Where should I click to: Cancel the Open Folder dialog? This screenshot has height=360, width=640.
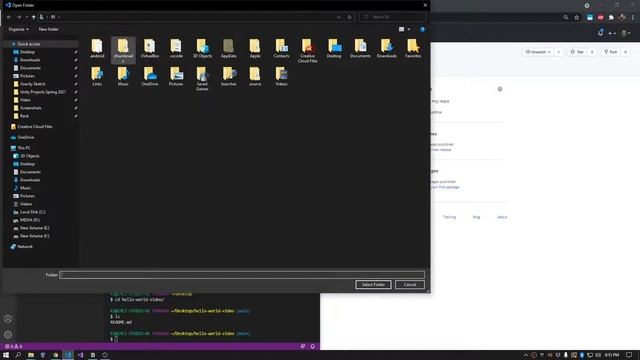pos(410,284)
